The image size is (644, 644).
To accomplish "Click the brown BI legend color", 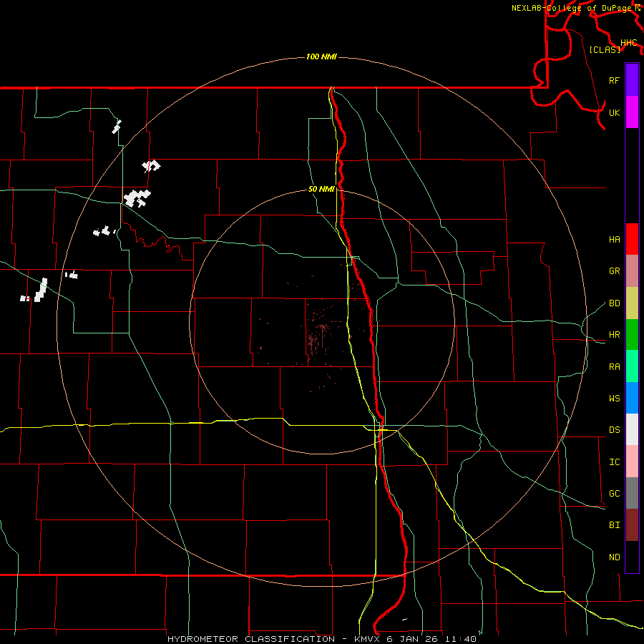I will pos(632,525).
